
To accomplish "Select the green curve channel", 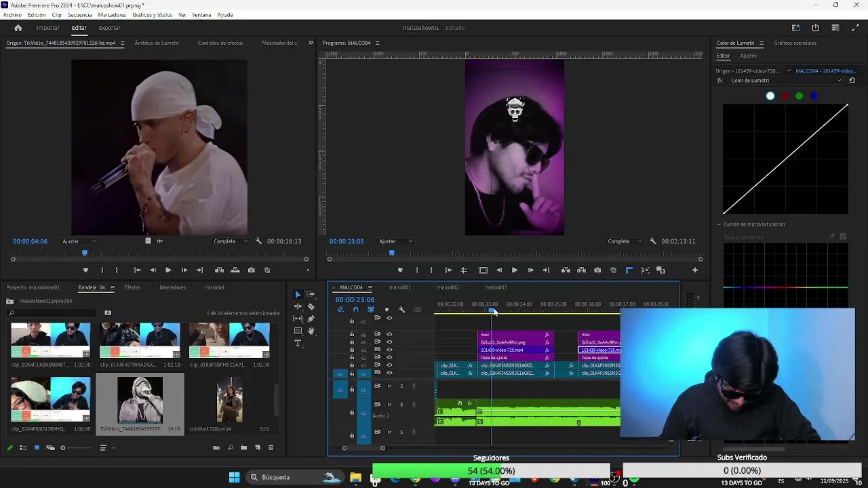I will (x=800, y=96).
